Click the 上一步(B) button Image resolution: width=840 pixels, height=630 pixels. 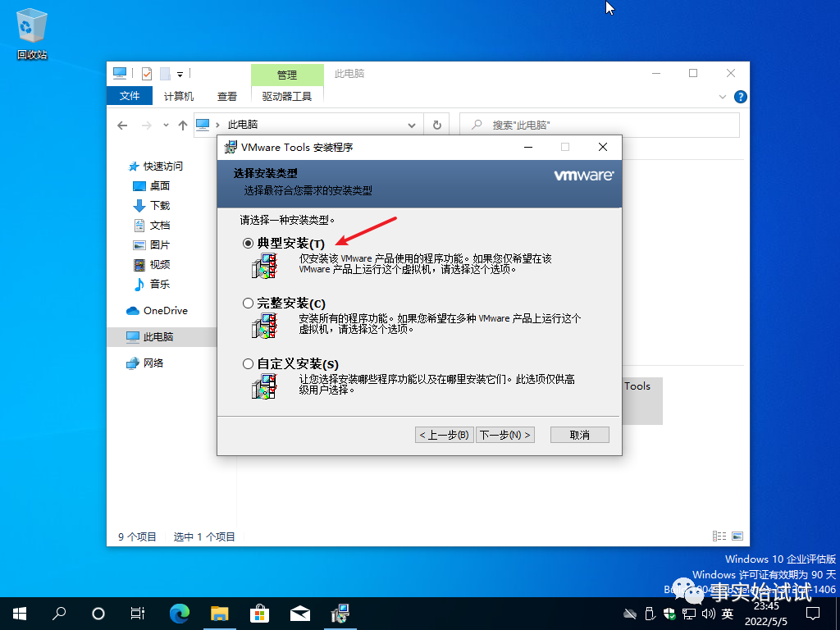click(x=444, y=435)
